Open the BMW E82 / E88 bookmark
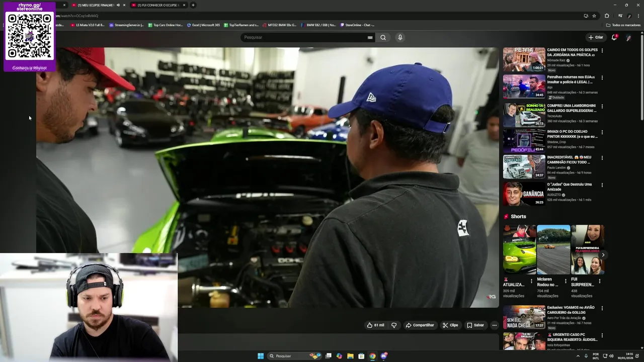Screen dimensions: 644x362 coord(318,25)
